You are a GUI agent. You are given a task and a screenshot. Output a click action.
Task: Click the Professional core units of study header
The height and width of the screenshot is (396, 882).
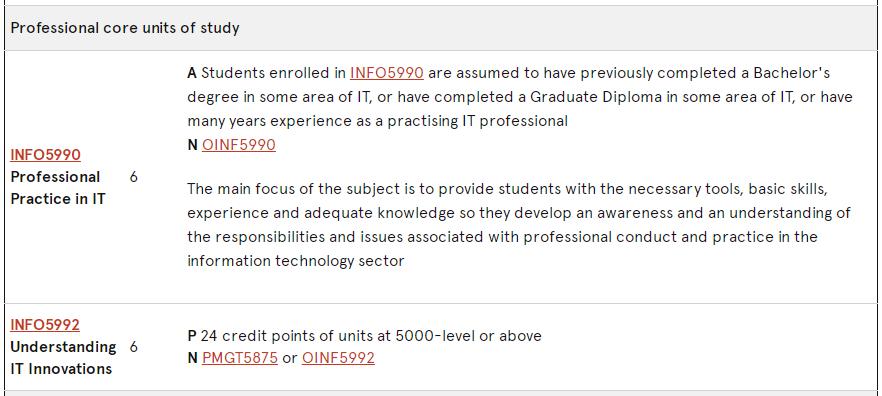pos(125,28)
